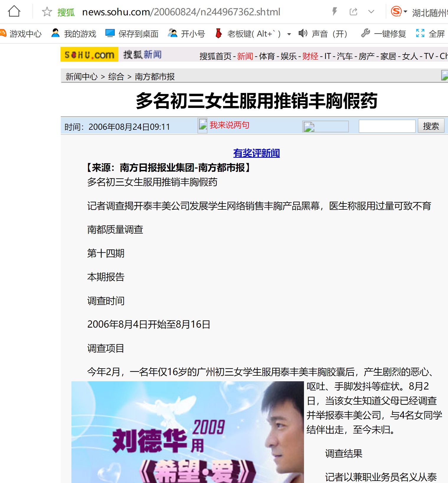Click the text 调查时间

[106, 301]
